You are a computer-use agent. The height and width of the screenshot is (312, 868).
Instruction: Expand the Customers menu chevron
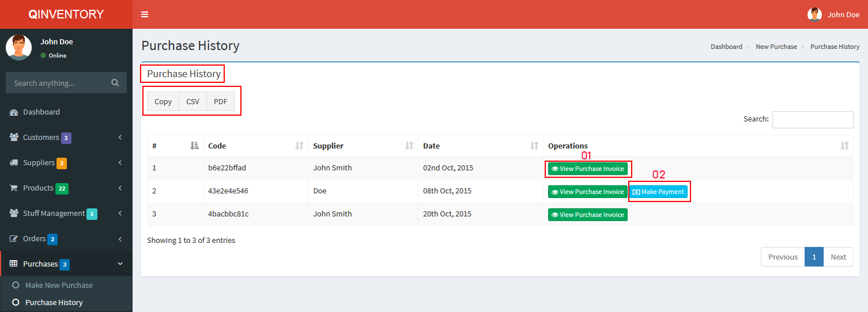point(120,138)
